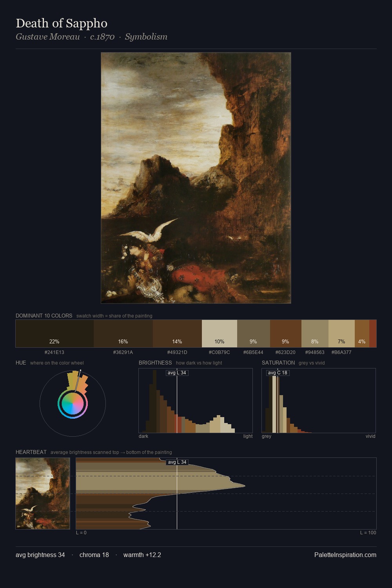Click the 'L = 0' axis label
Viewport: 392px width, 588px height.
point(81,533)
